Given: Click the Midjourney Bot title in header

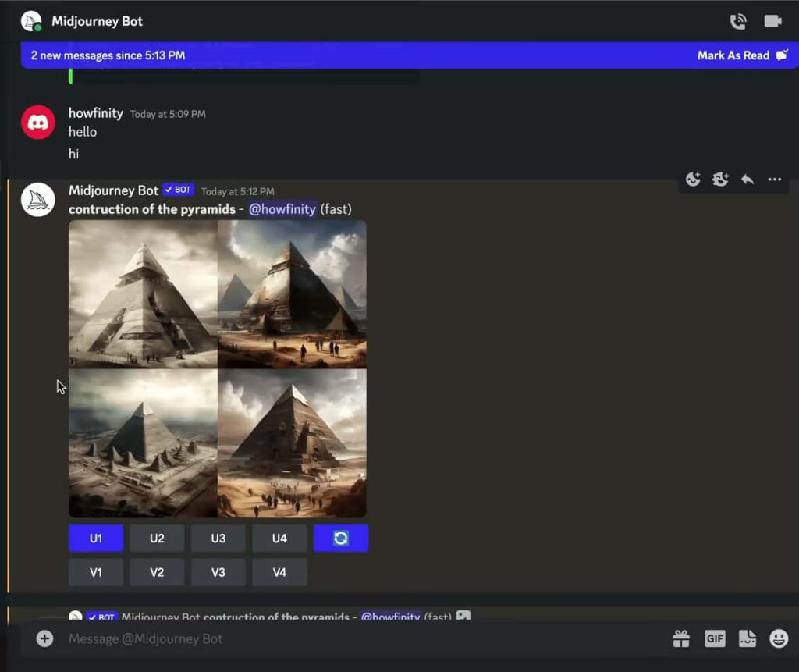Looking at the screenshot, I should click(x=97, y=21).
